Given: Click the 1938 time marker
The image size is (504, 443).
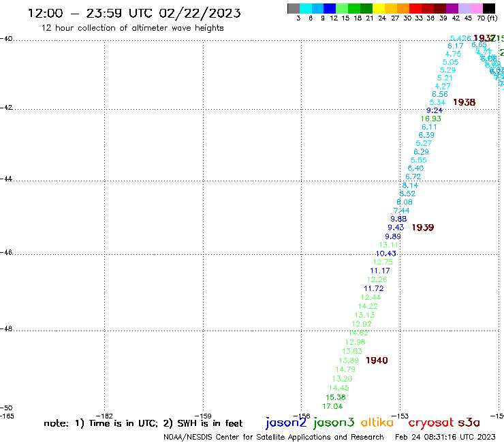Looking at the screenshot, I should click(x=464, y=102).
